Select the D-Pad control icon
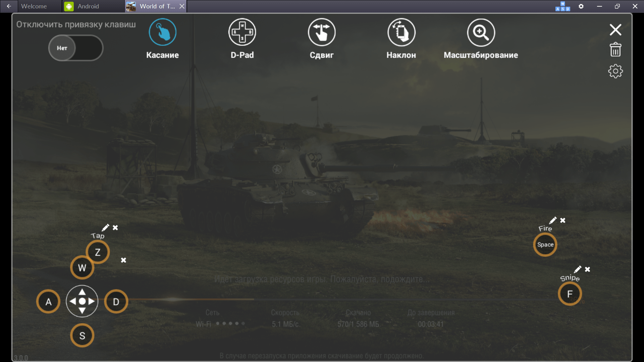Viewport: 644px width, 362px height. click(242, 32)
